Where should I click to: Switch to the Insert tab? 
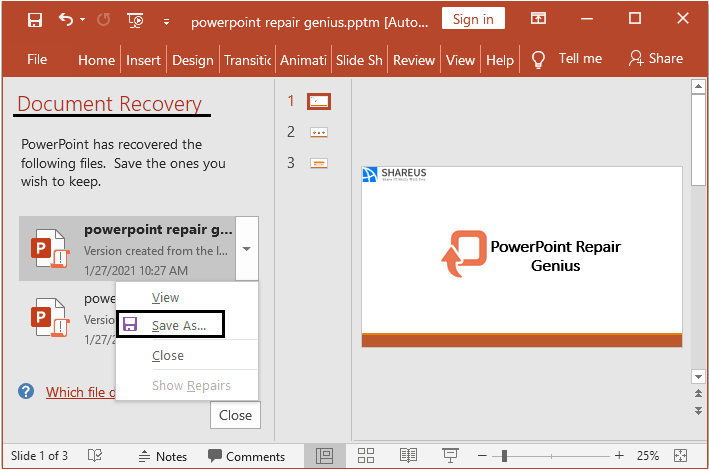tap(143, 60)
